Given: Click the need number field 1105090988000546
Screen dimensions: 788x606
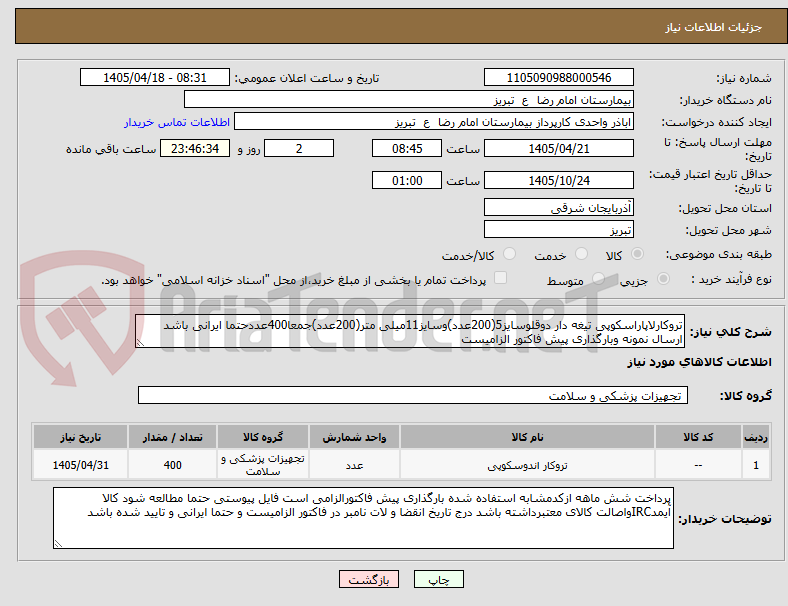Looking at the screenshot, I should pos(558,77).
